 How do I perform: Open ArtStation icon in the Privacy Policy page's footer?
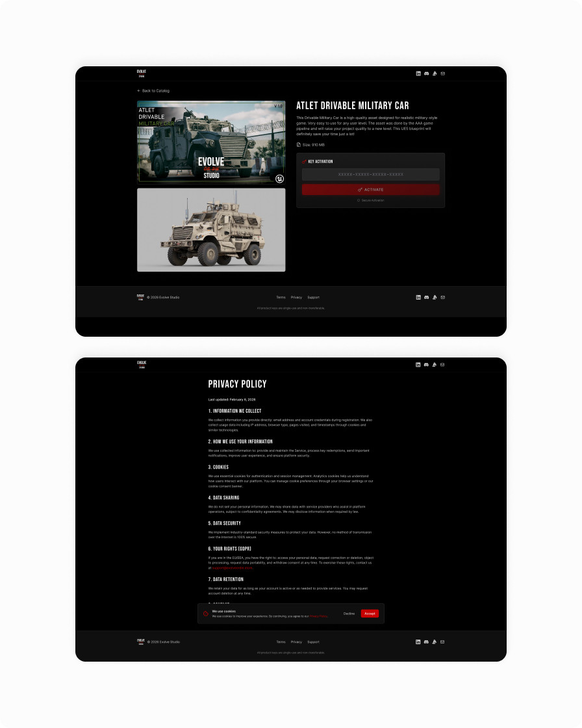pos(435,642)
